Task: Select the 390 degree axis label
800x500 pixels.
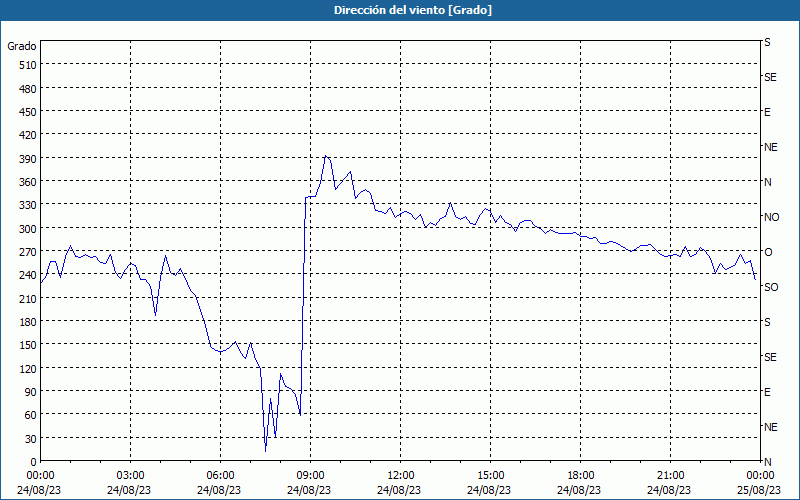Action: (x=28, y=159)
